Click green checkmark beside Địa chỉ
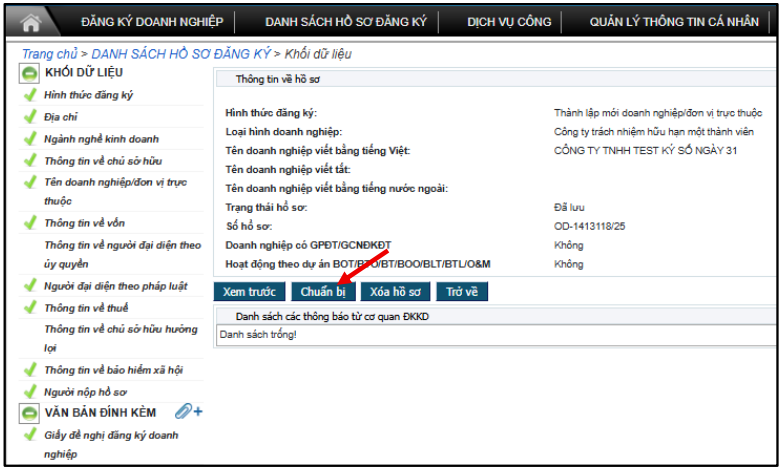The width and height of the screenshot is (779, 471). click(x=30, y=116)
